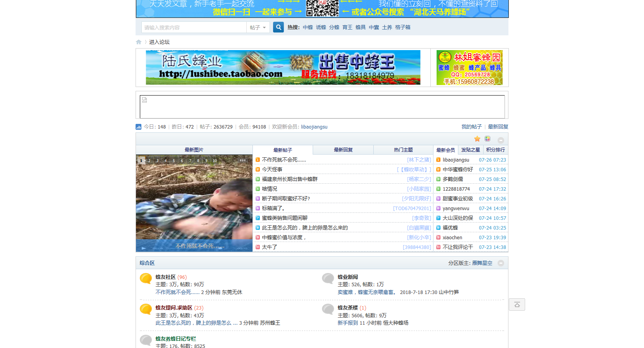The width and height of the screenshot is (644, 348).
Task: Open post 福建泉州长期出售中蜂群
Action: tap(289, 179)
